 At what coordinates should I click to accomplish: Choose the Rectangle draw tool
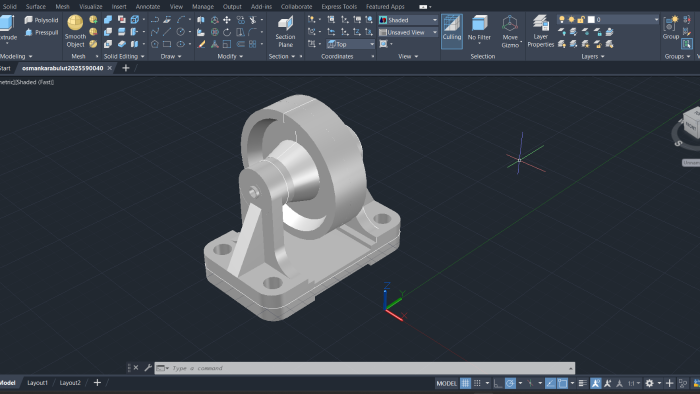point(167,44)
